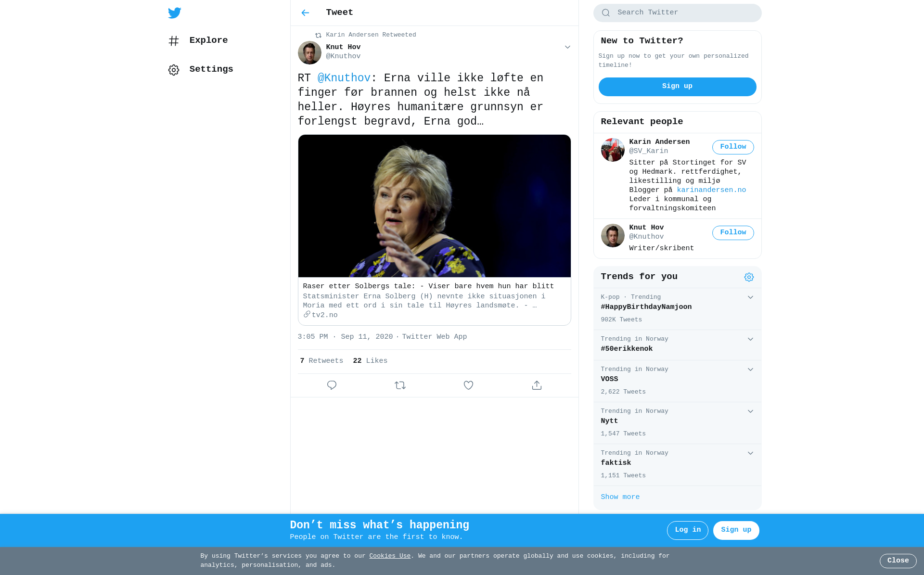Open trends settings gear icon
Image resolution: width=924 pixels, height=575 pixels.
tap(749, 277)
